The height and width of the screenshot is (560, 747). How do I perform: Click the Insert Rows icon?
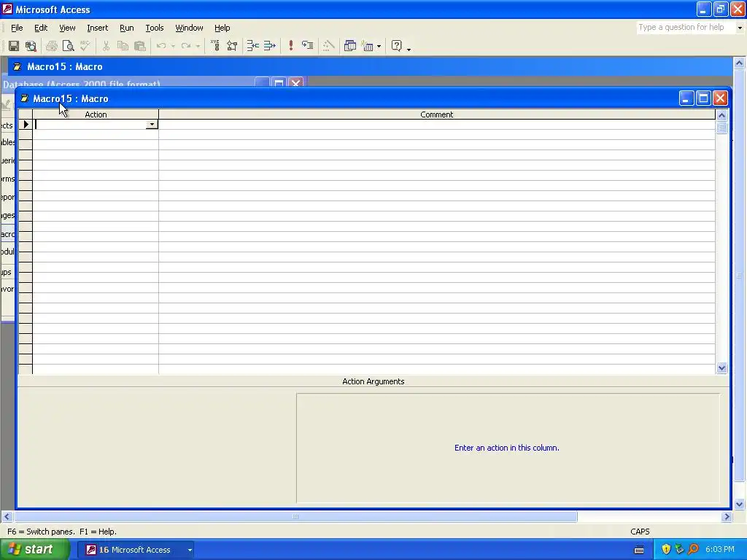tap(252, 46)
